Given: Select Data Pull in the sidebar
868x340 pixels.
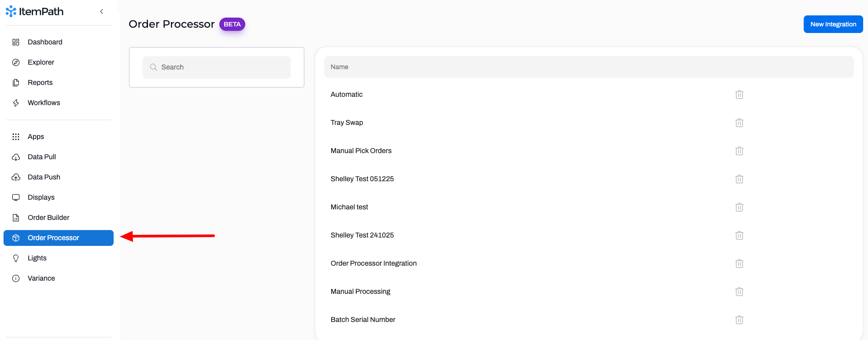Looking at the screenshot, I should (59, 157).
